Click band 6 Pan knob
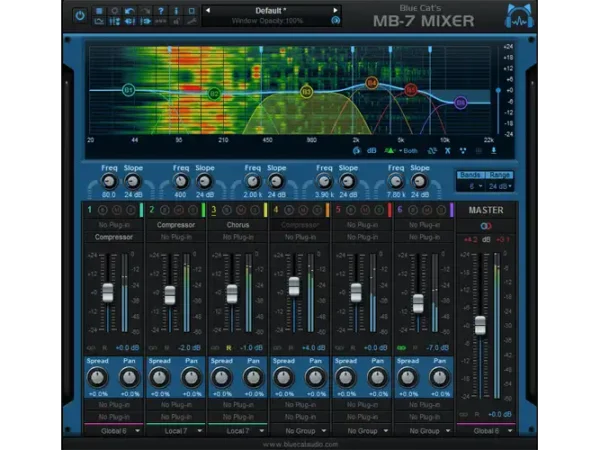600x450 pixels. [x=440, y=377]
